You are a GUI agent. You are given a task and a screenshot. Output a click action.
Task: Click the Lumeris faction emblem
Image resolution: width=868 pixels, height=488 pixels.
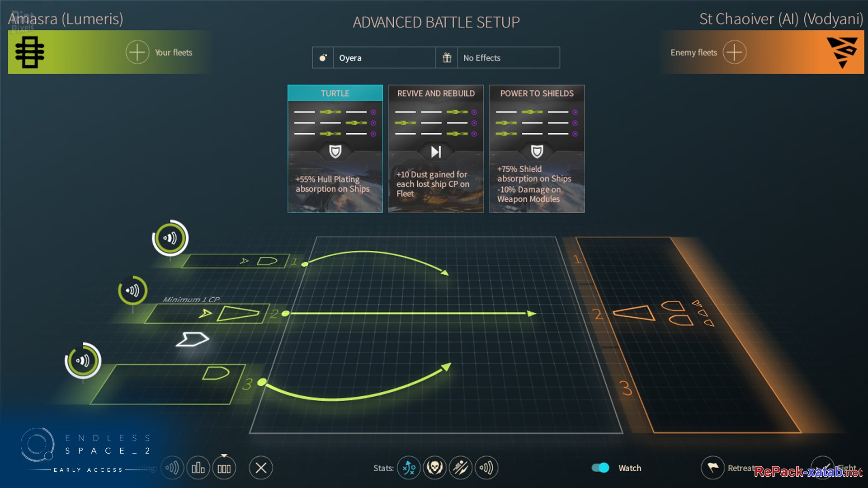pos(30,52)
